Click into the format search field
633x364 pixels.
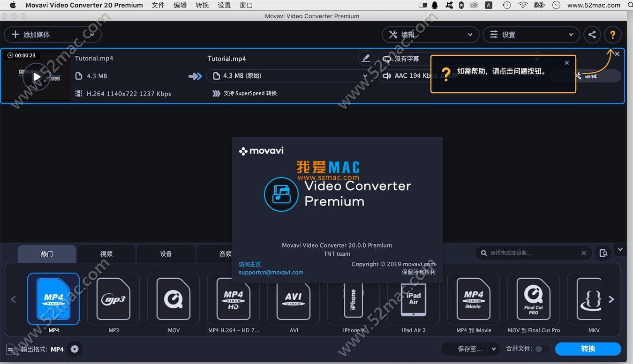pos(534,253)
